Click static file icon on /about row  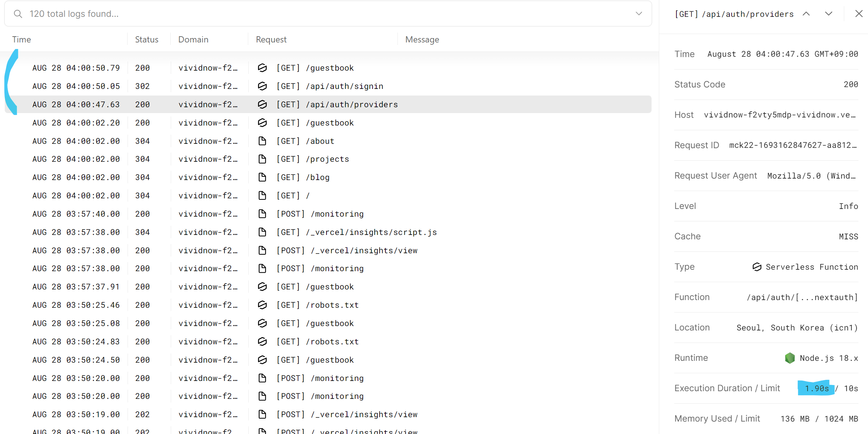[262, 141]
